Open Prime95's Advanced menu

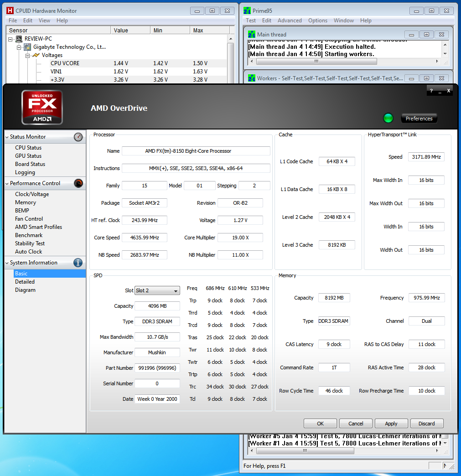tap(290, 20)
